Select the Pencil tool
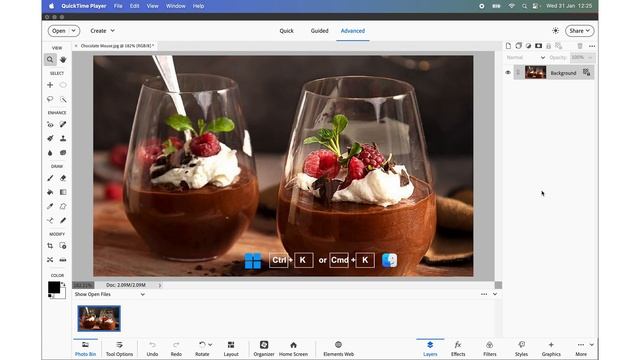The height and width of the screenshot is (360, 640). 63,220
